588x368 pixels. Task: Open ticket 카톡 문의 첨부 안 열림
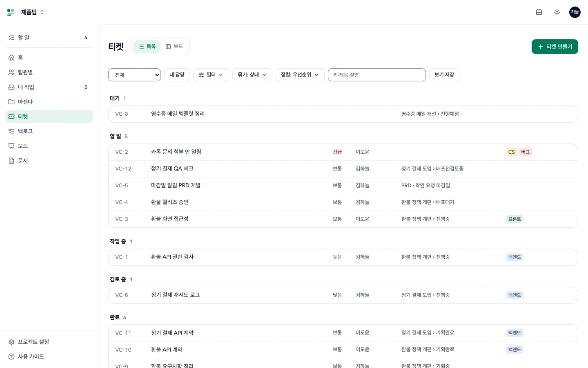pos(176,152)
